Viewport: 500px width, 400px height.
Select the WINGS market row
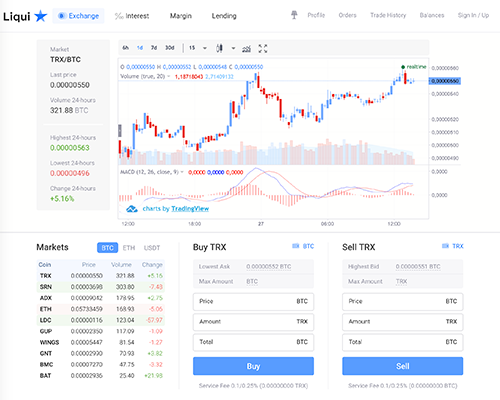click(101, 342)
